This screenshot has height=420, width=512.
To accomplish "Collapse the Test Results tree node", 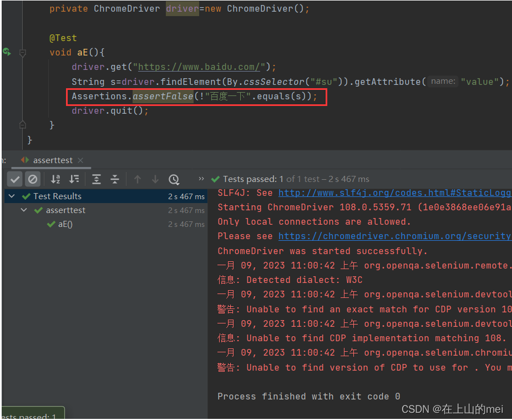I will point(11,196).
